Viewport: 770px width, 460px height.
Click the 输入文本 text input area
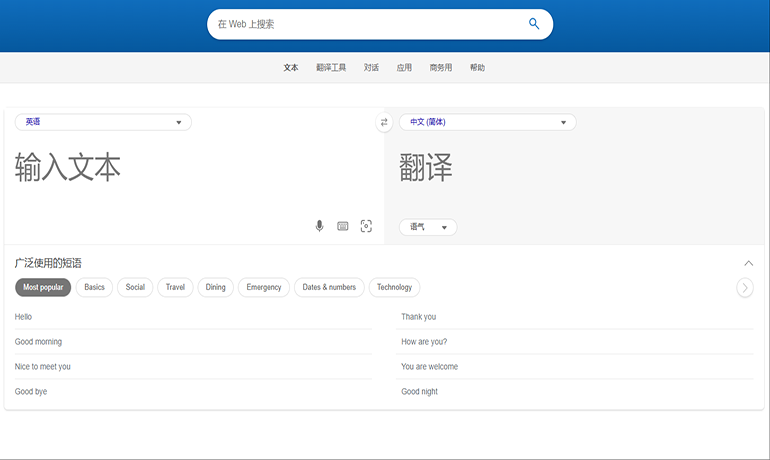150,168
